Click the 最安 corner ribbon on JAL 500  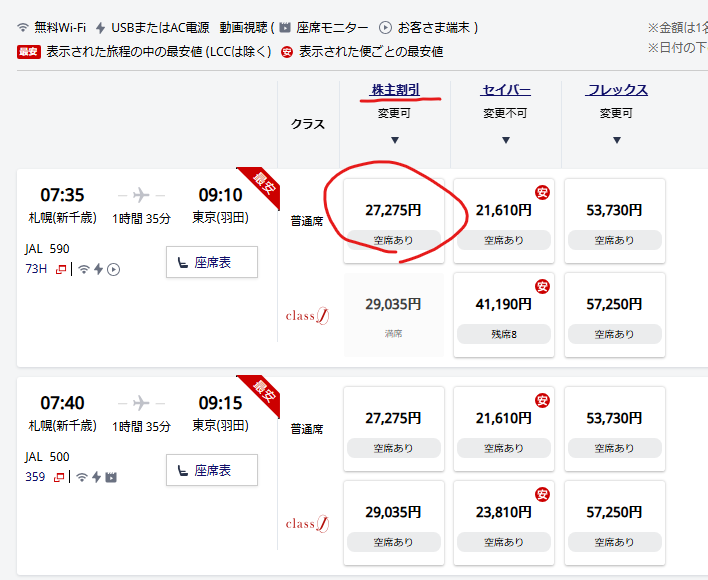[263, 392]
